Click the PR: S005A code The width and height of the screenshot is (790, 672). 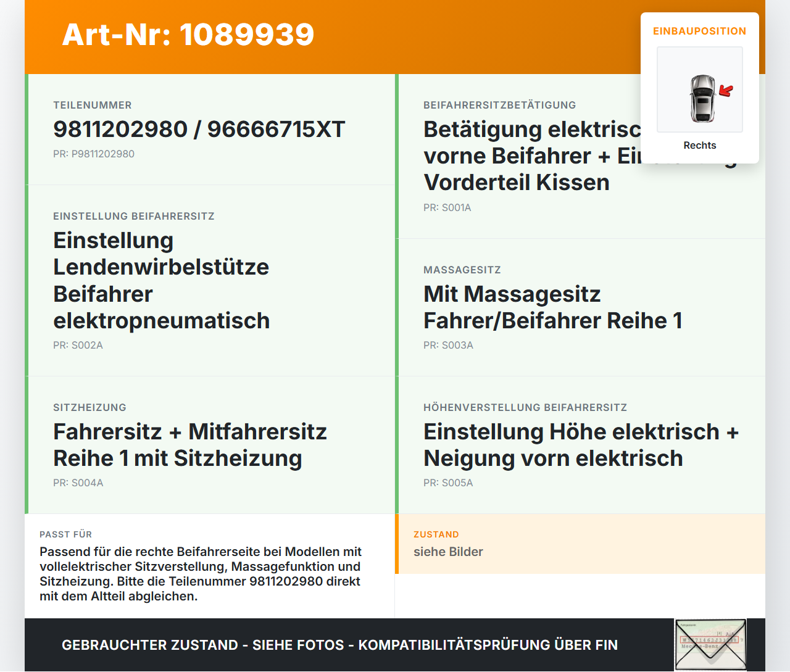tap(449, 483)
